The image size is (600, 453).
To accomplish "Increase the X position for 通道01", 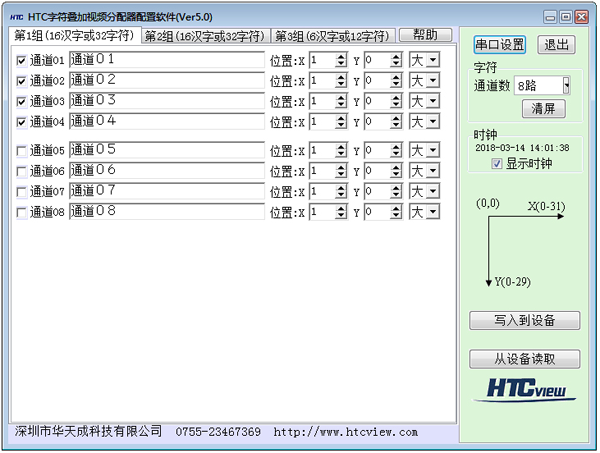I will (x=341, y=57).
